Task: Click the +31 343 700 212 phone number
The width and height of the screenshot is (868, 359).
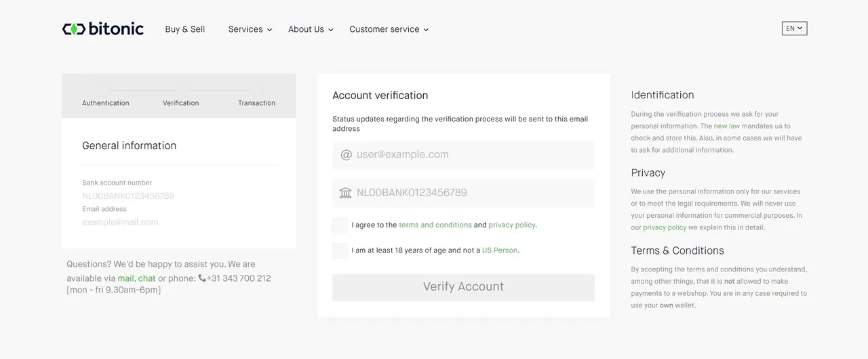Action: click(239, 278)
